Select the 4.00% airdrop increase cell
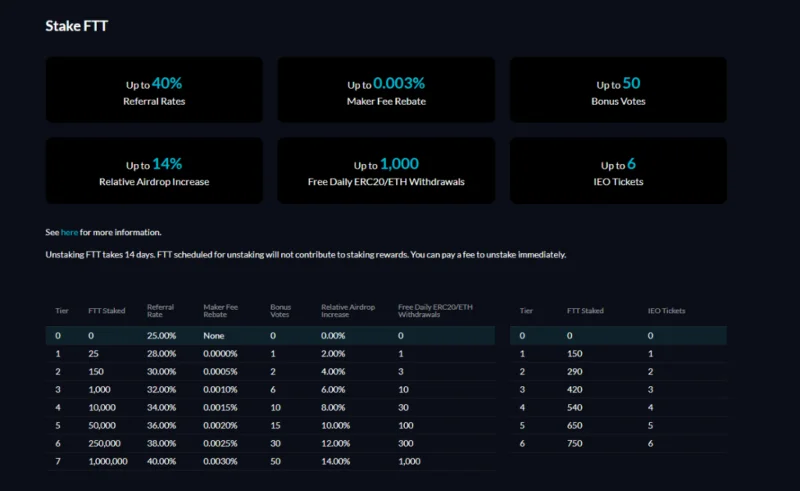The width and height of the screenshot is (800, 491). [x=333, y=372]
